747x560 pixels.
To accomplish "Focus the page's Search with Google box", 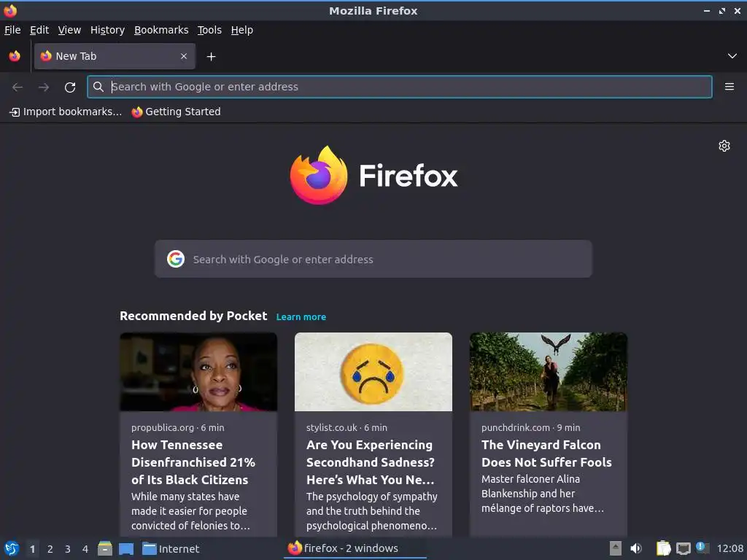I will click(x=373, y=259).
